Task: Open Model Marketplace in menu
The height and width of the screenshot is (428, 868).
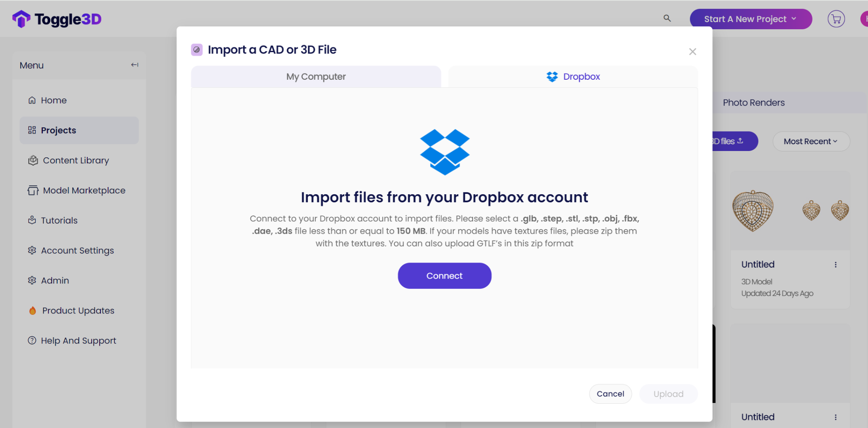Action: click(79, 190)
